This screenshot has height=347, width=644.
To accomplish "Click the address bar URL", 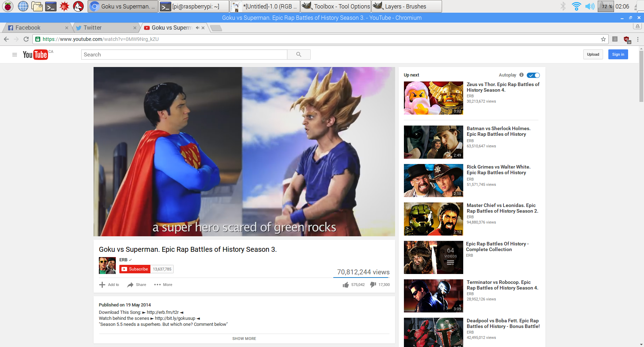I will 101,39.
